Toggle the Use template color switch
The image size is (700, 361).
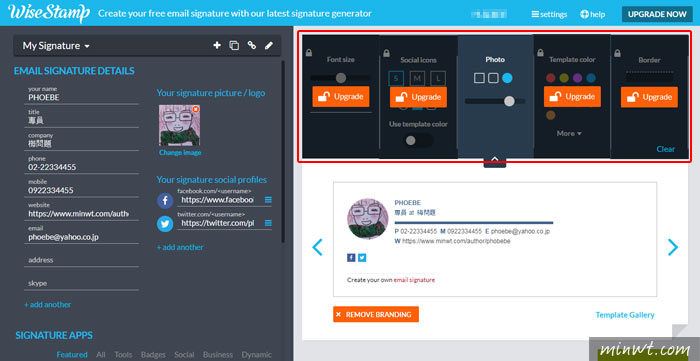(x=418, y=141)
